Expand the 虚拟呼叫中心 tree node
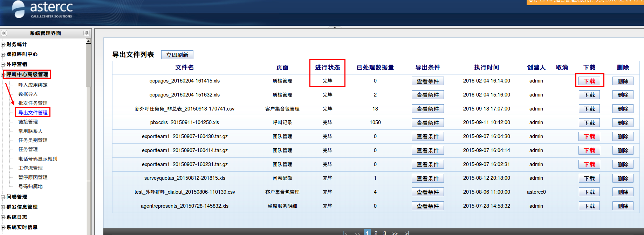Screen dimensions: 644x235 (x=3, y=55)
